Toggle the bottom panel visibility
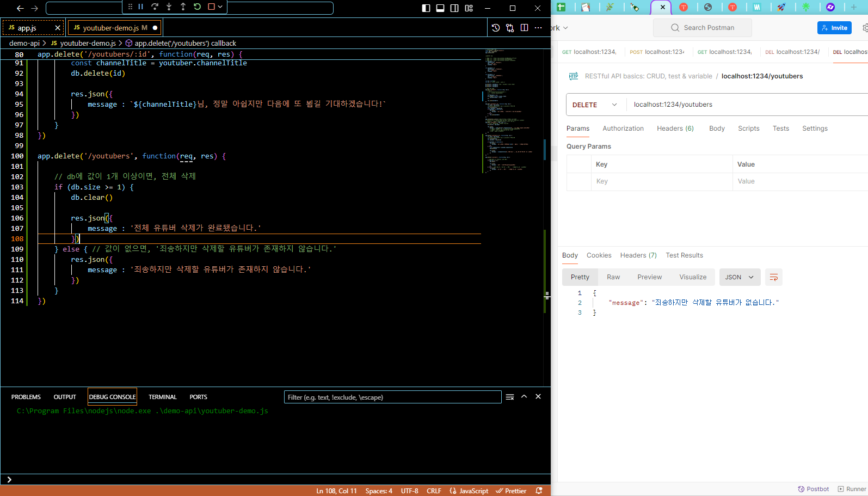868x496 pixels. 440,8
